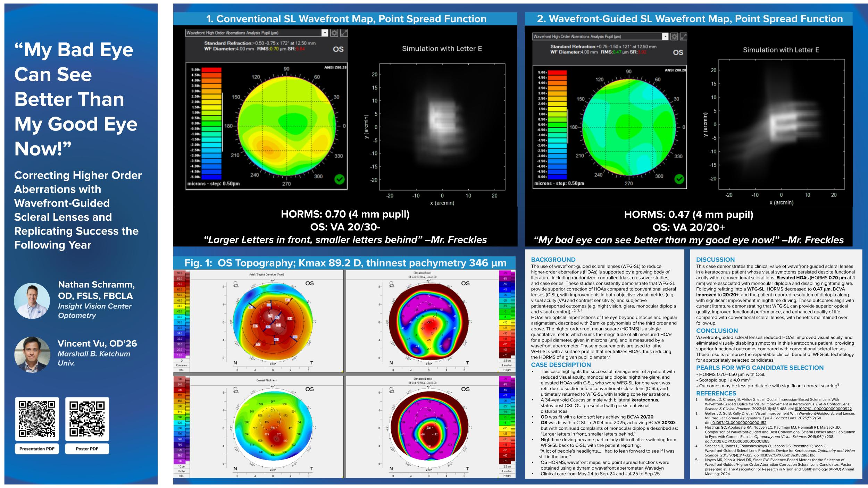Click red 5.00 swatch in Conventional wavefront scale
The image size is (868, 488).
211,70
